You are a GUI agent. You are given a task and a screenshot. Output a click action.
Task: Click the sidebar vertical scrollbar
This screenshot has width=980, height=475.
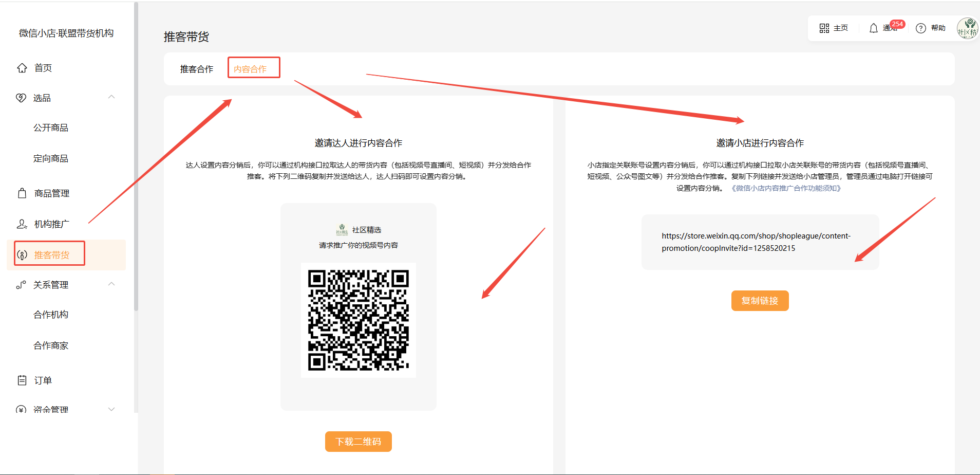136,154
